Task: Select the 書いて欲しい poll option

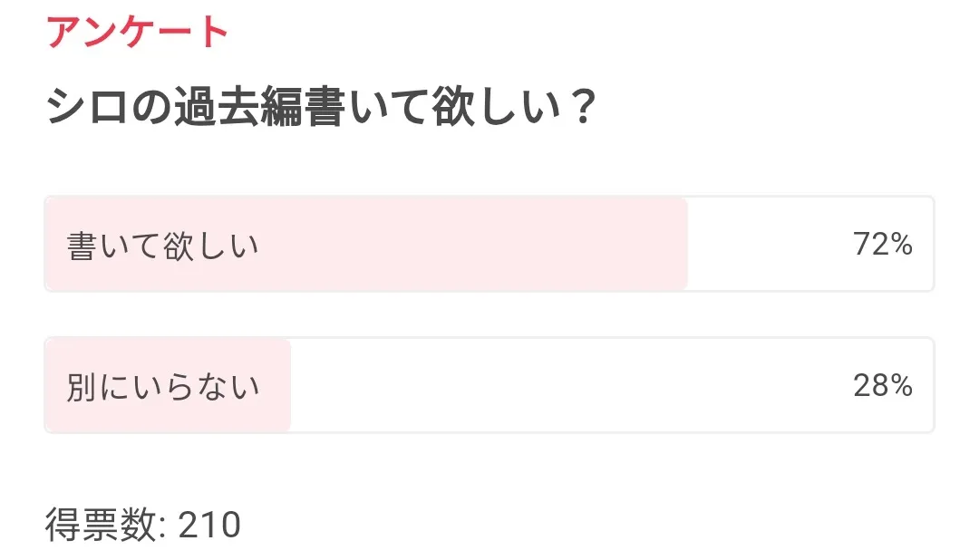Action: [489, 244]
